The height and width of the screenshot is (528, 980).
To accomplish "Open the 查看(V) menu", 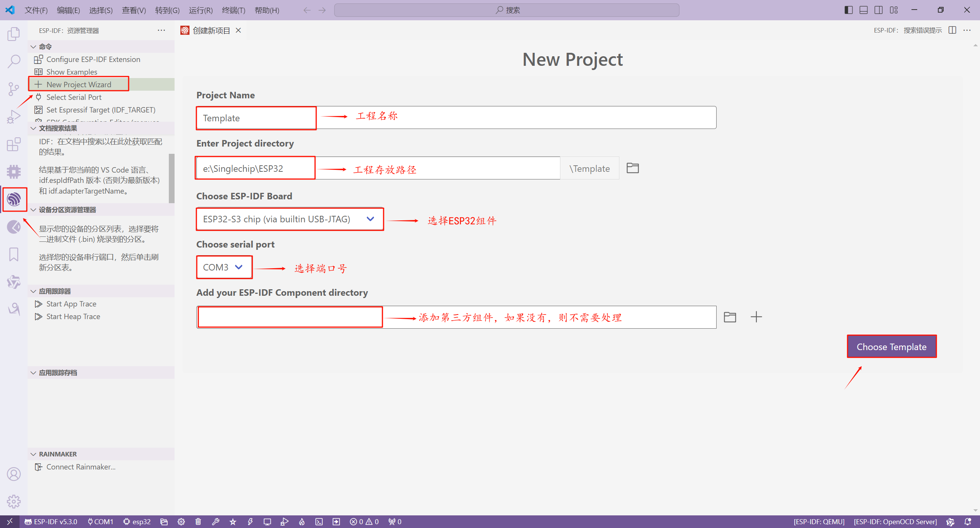I will point(134,10).
